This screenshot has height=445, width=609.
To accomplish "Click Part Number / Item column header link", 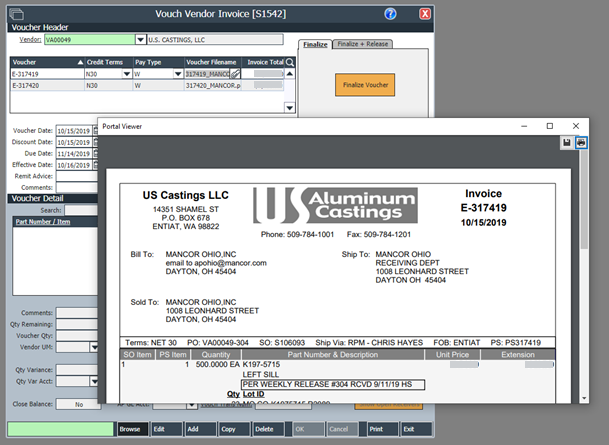I will pyautogui.click(x=43, y=222).
